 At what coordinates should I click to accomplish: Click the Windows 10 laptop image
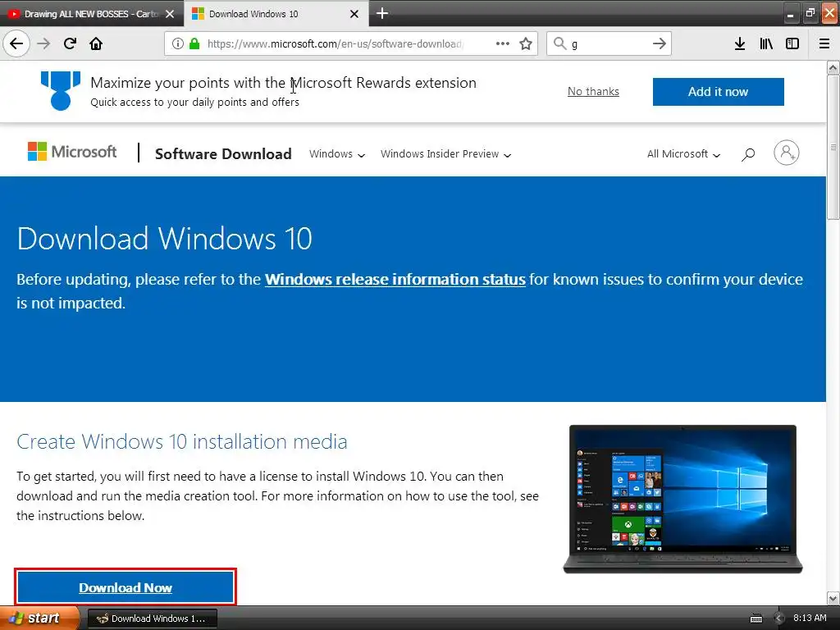(x=682, y=500)
